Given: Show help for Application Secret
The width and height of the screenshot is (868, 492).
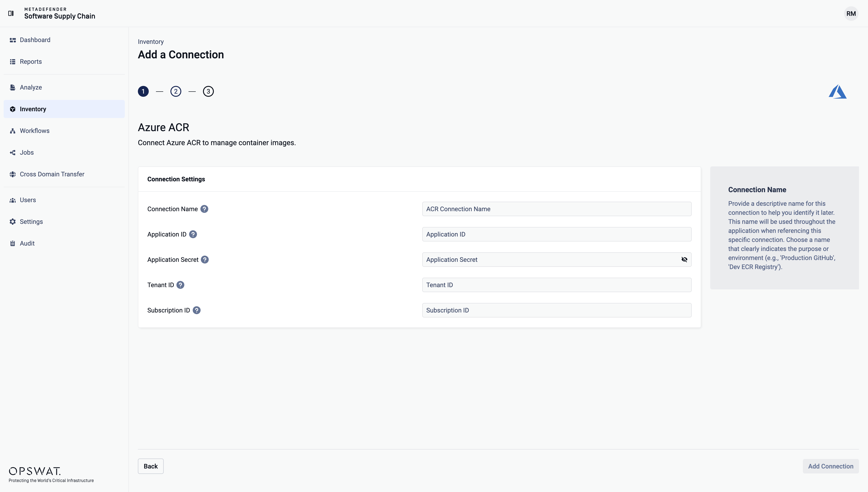Looking at the screenshot, I should coord(205,260).
